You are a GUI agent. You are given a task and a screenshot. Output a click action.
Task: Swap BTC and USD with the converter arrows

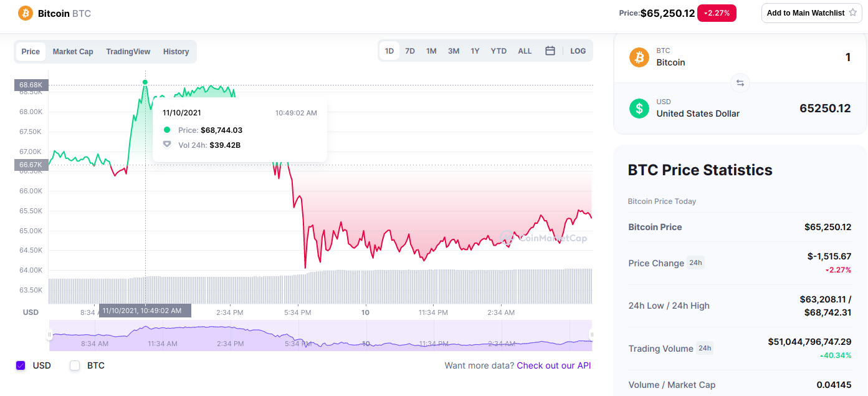[x=740, y=82]
